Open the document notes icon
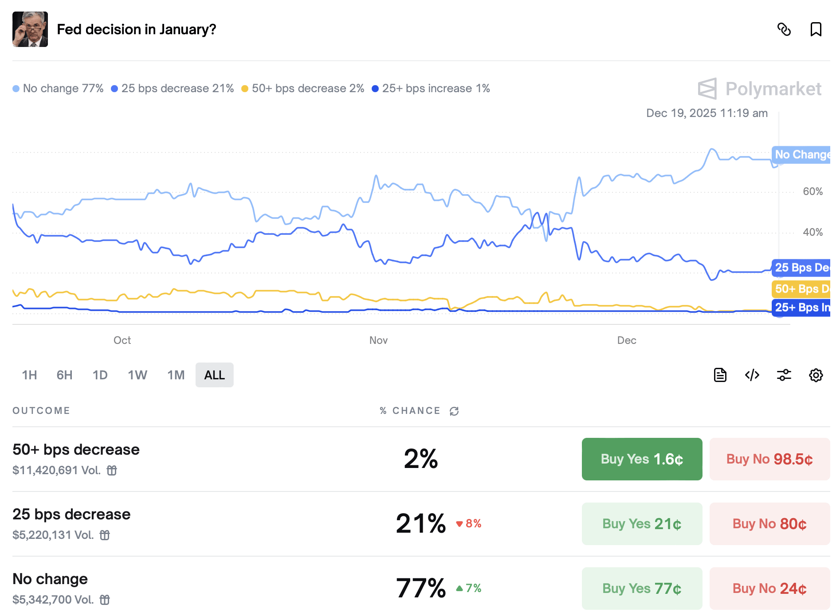This screenshot has height=616, width=840. point(720,375)
